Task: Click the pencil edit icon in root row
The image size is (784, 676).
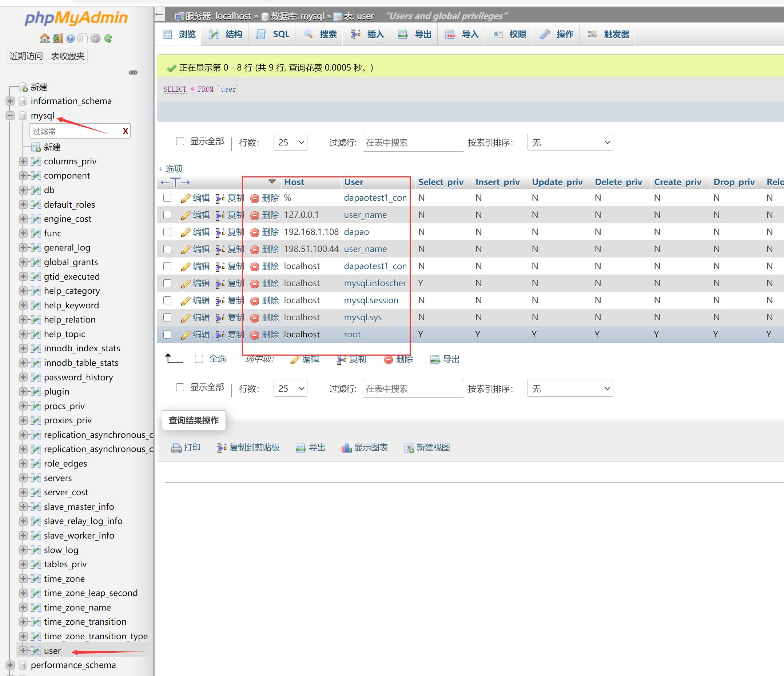Action: 186,335
